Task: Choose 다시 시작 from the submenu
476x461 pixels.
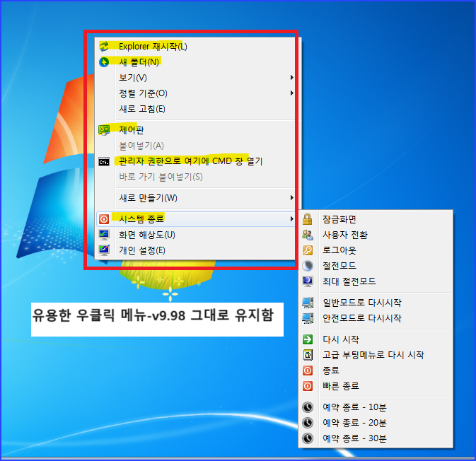Action: [376, 339]
